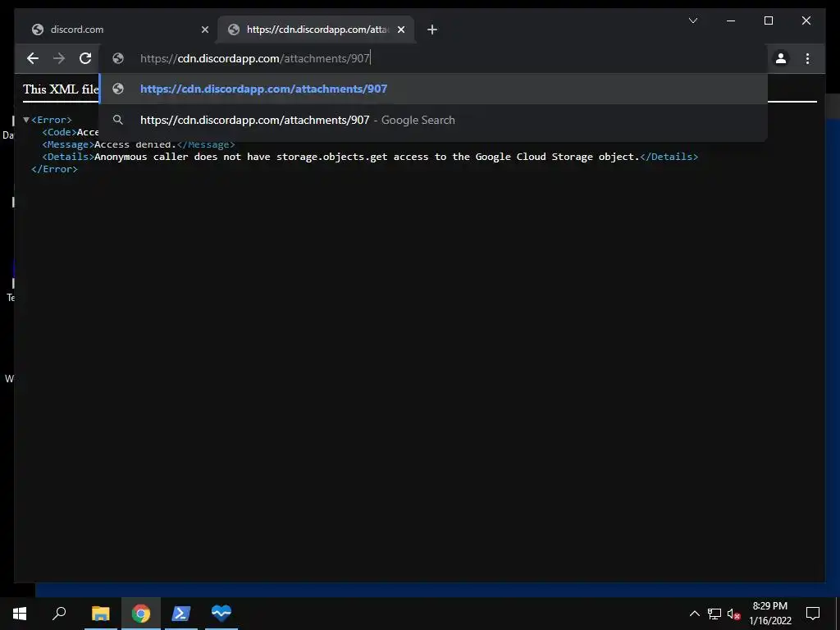
Task: Open PowerShell from the taskbar
Action: (x=181, y=614)
